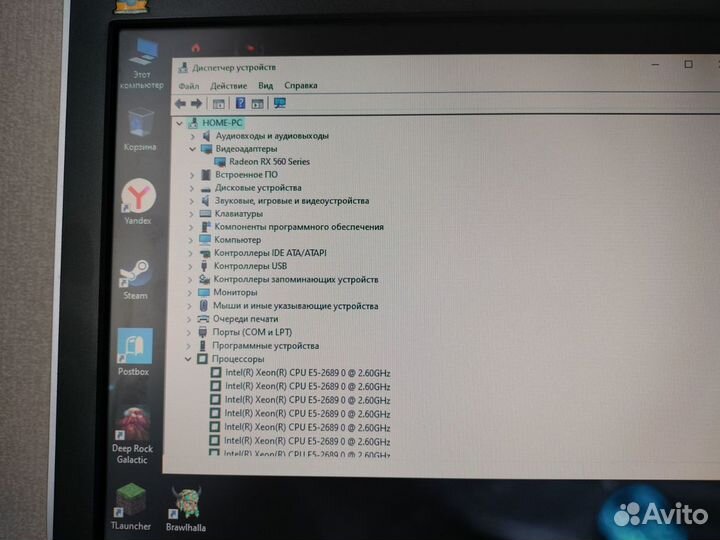Select the HOME-PC computer name
The width and height of the screenshot is (720, 540).
[222, 123]
